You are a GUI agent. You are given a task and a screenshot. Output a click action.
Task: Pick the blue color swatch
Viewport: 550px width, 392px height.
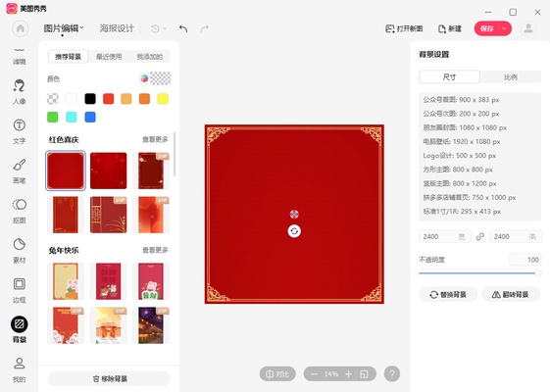[x=90, y=117]
